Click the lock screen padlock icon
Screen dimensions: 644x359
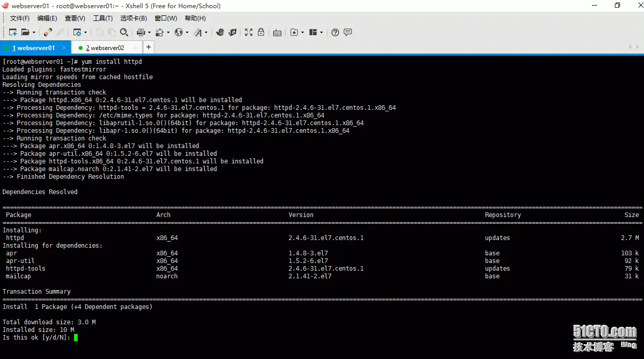click(x=261, y=32)
